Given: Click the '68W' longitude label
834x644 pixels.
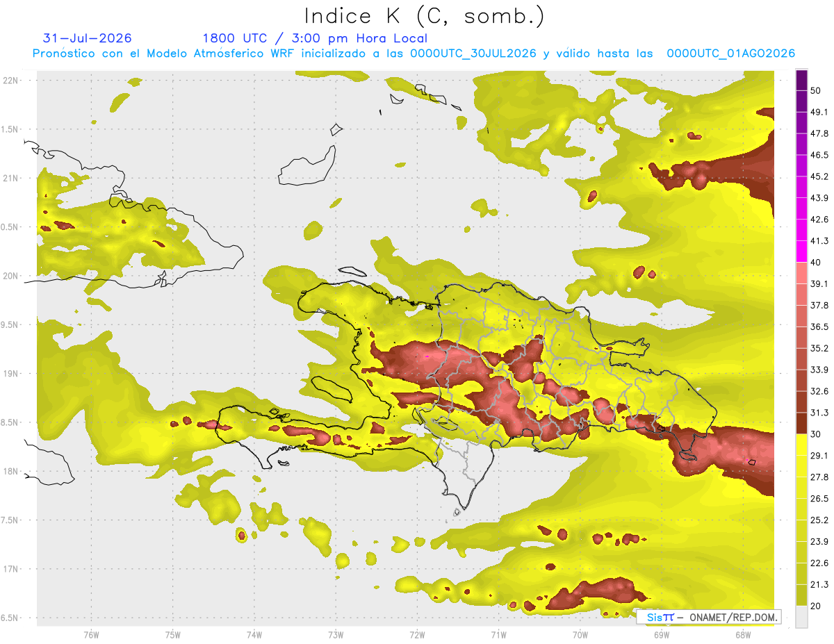Looking at the screenshot, I should 743,634.
